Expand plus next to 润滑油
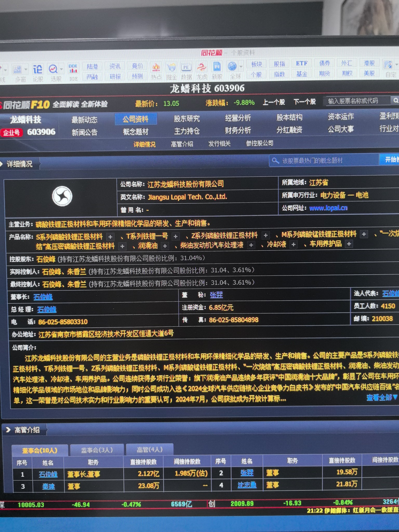 [165, 246]
